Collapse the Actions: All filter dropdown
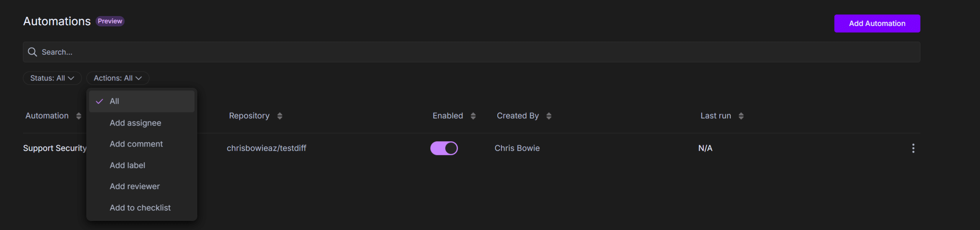 coord(118,78)
